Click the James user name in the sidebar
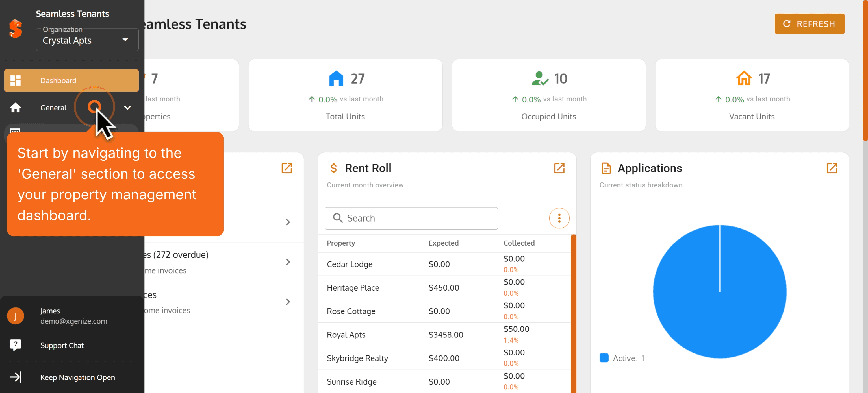This screenshot has height=393, width=868. click(x=50, y=311)
